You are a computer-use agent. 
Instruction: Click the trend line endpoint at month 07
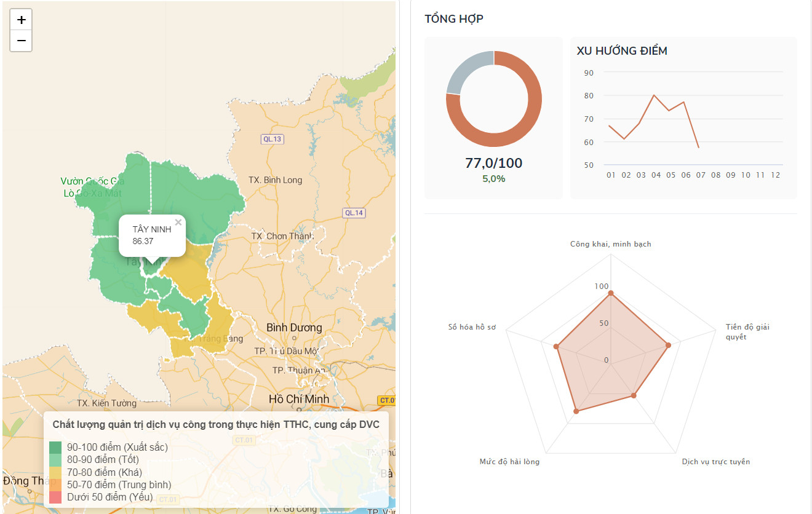[699, 148]
